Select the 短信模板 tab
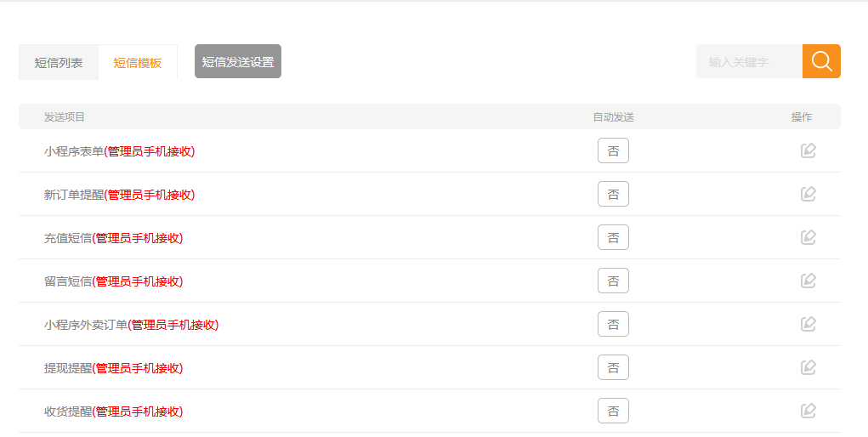Image resolution: width=868 pixels, height=437 pixels. pos(138,62)
